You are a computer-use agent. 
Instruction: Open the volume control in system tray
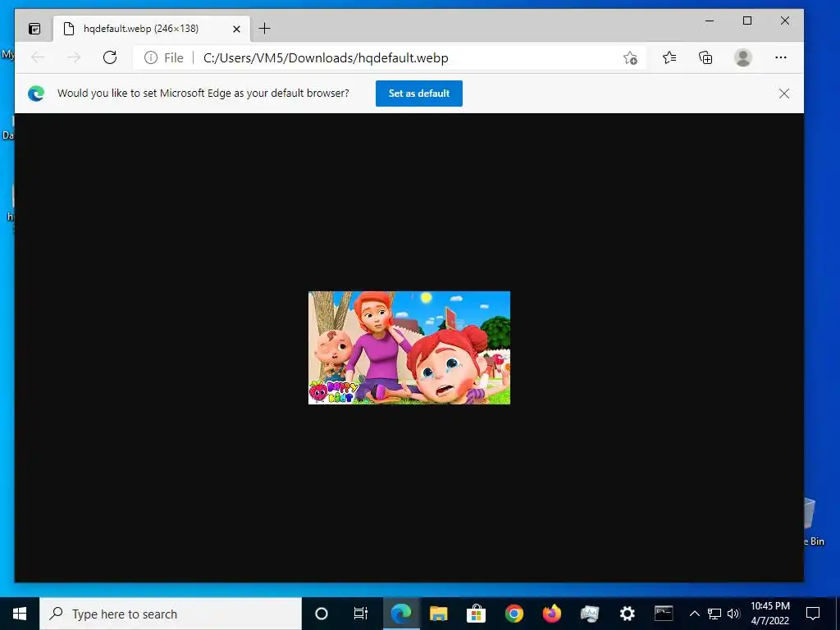(733, 614)
